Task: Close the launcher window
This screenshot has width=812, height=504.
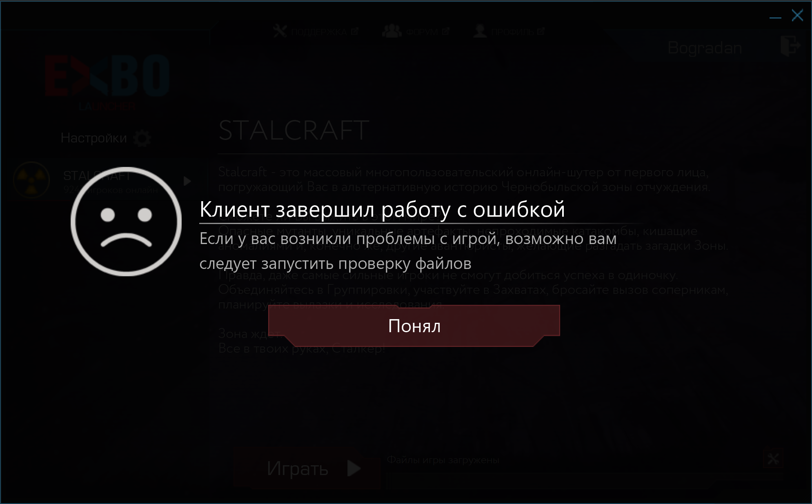Action: click(x=797, y=16)
